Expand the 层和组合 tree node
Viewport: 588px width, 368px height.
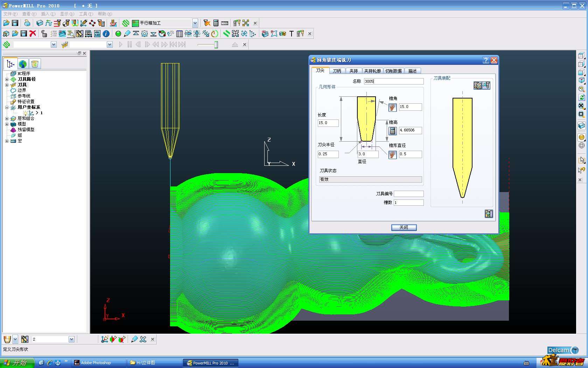[7, 118]
